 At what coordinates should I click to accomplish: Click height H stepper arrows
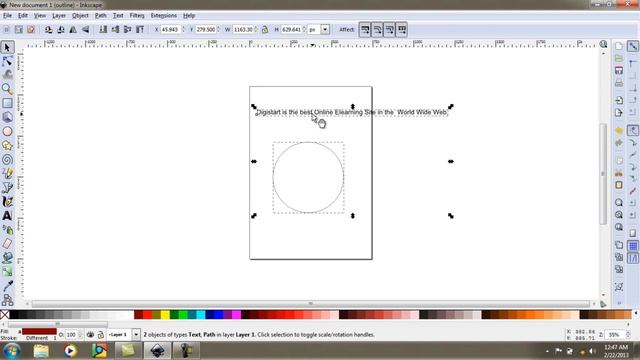point(304,29)
